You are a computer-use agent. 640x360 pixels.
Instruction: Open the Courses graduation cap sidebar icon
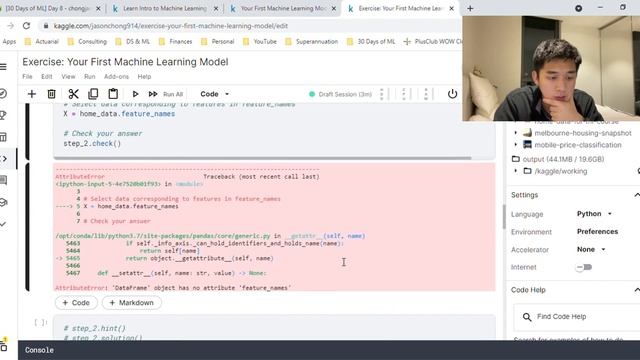click(x=3, y=202)
